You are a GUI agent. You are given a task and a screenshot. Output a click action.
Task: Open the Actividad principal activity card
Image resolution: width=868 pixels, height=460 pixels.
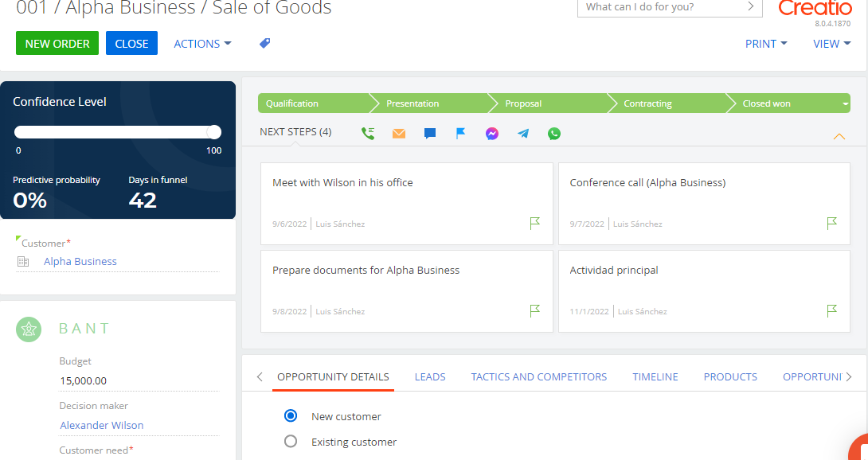tap(704, 291)
